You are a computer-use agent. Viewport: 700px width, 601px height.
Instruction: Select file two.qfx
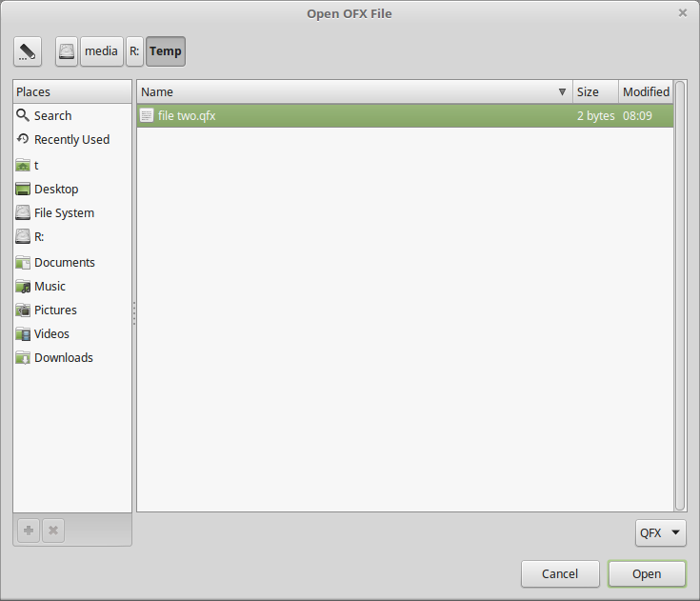[405, 115]
